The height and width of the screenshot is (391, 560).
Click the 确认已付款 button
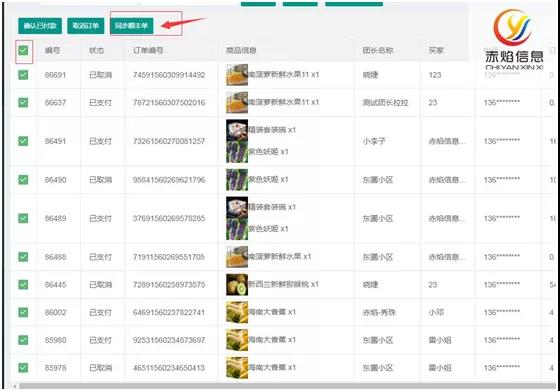[x=40, y=26]
